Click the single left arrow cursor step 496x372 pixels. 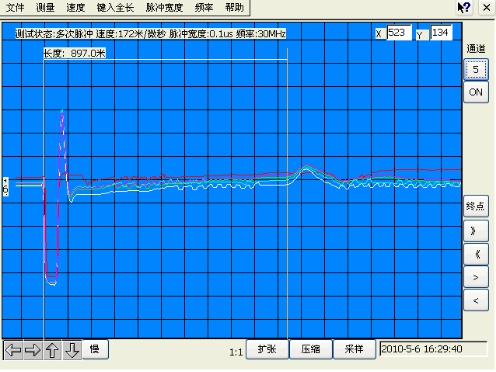point(476,301)
